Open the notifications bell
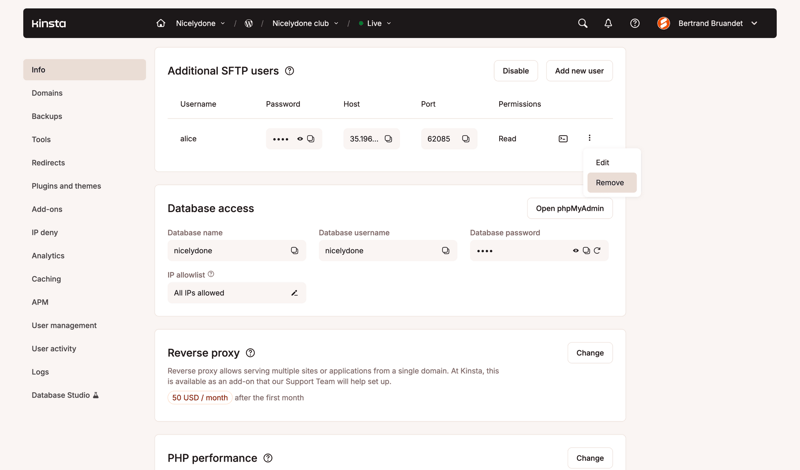 (x=608, y=23)
